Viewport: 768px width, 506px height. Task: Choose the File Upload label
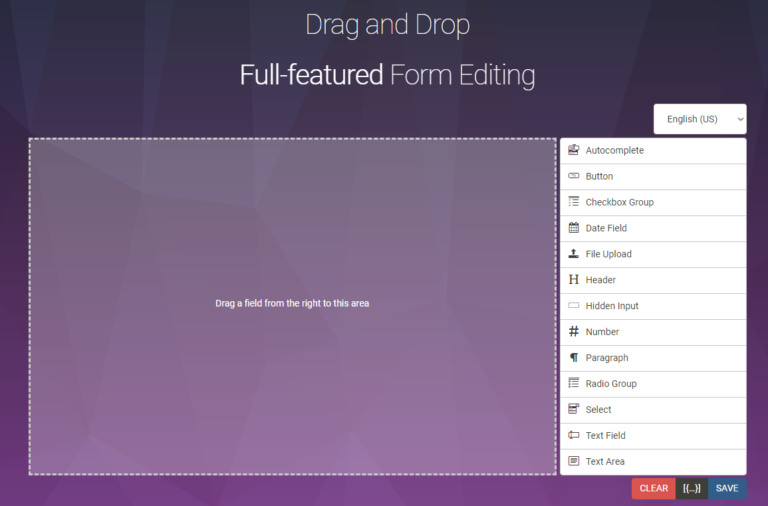608,254
